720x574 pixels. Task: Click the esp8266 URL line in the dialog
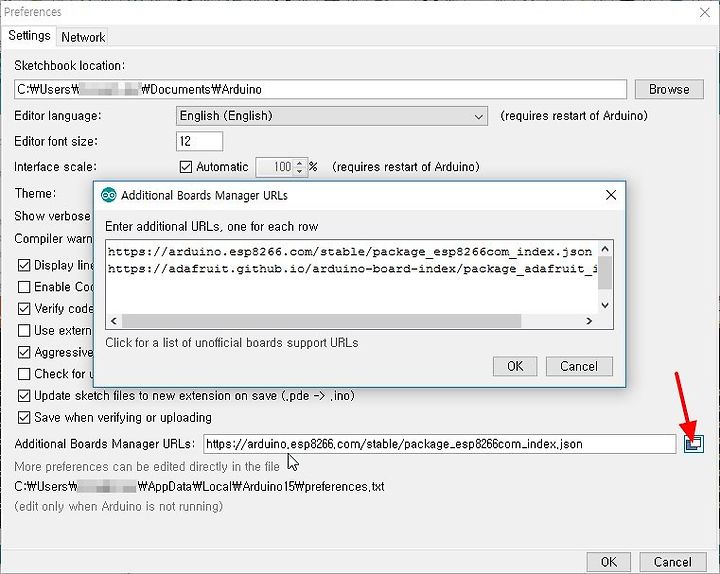(350, 252)
